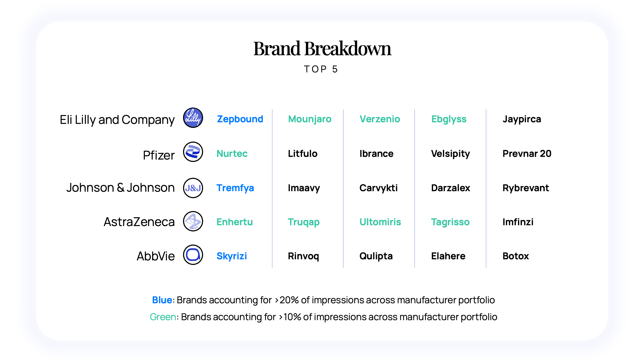Select the Zepbound brand name

click(240, 119)
